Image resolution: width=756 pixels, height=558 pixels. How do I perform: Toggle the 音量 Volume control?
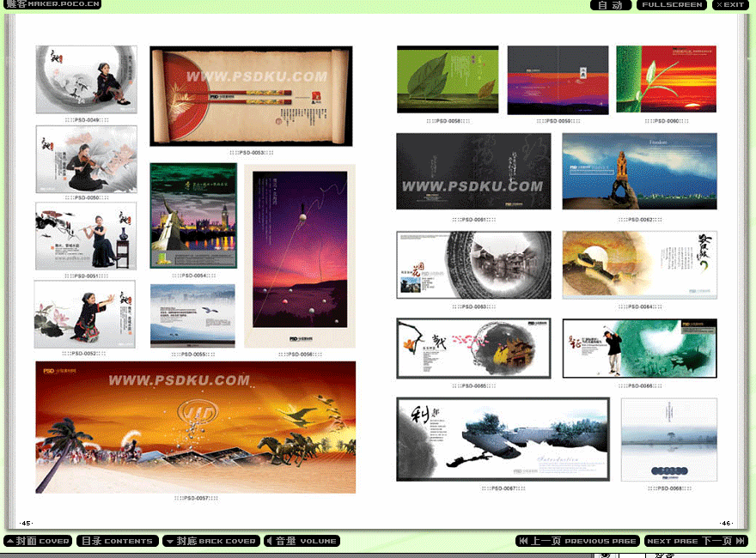302,541
